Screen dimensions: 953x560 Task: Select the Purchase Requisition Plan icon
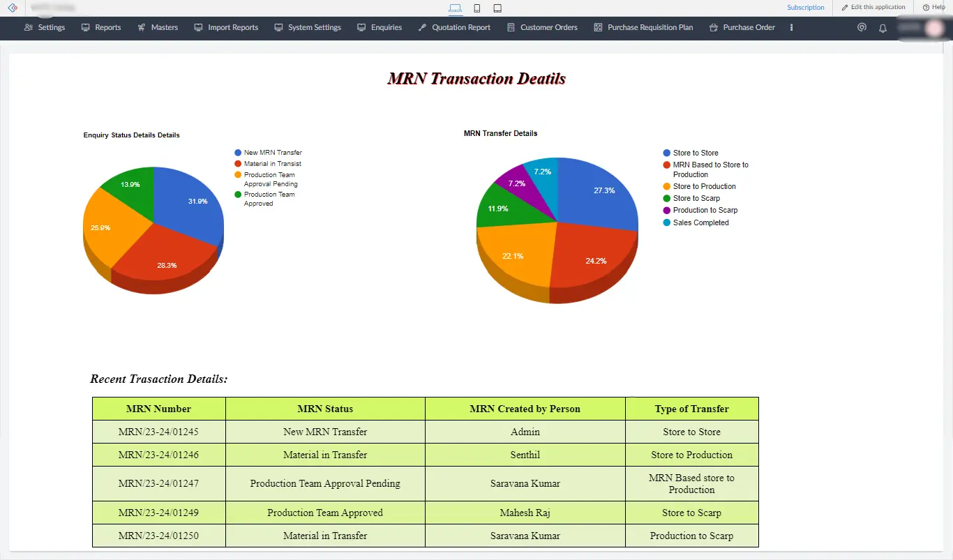click(x=597, y=27)
